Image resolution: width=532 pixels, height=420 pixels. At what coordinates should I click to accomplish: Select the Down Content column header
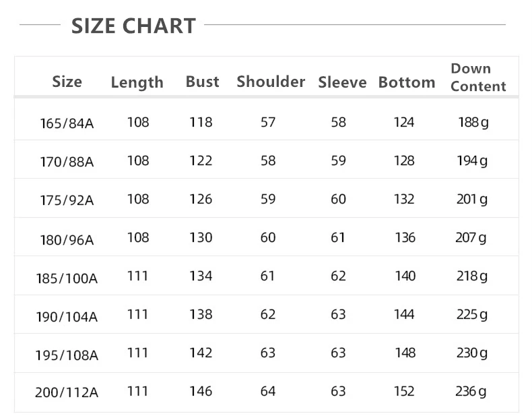pos(478,78)
